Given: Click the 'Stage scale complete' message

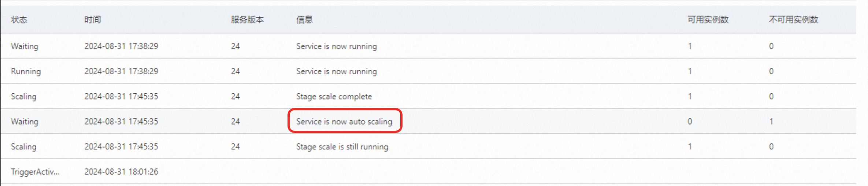Looking at the screenshot, I should click(x=334, y=97).
